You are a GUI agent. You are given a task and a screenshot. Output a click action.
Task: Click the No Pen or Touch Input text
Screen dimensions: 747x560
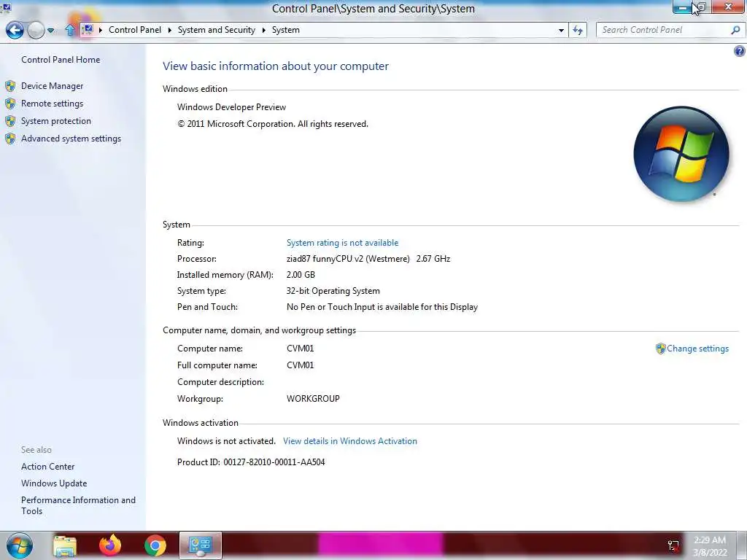pos(382,307)
